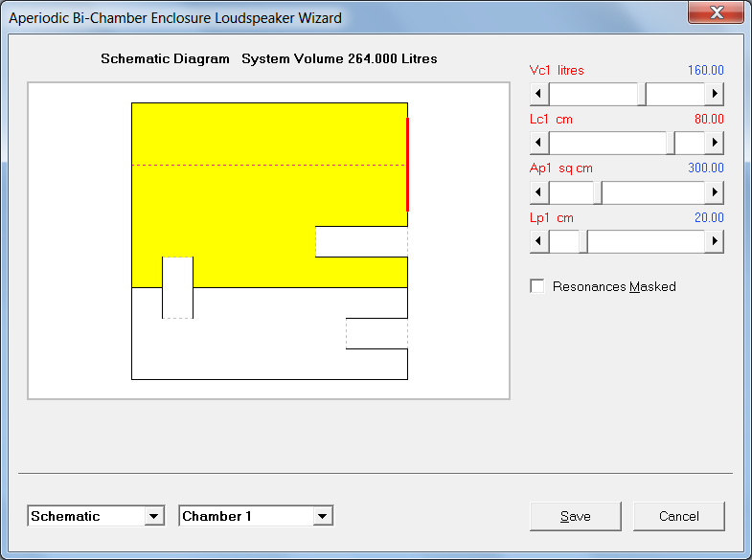
Task: Click the Lc1 cm slider thumb
Action: [x=671, y=143]
